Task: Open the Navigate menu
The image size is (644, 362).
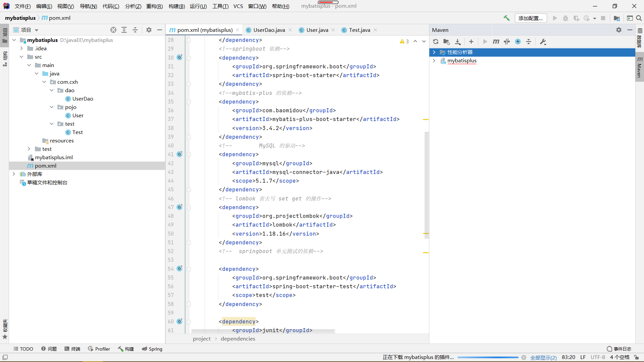Action: [x=88, y=6]
